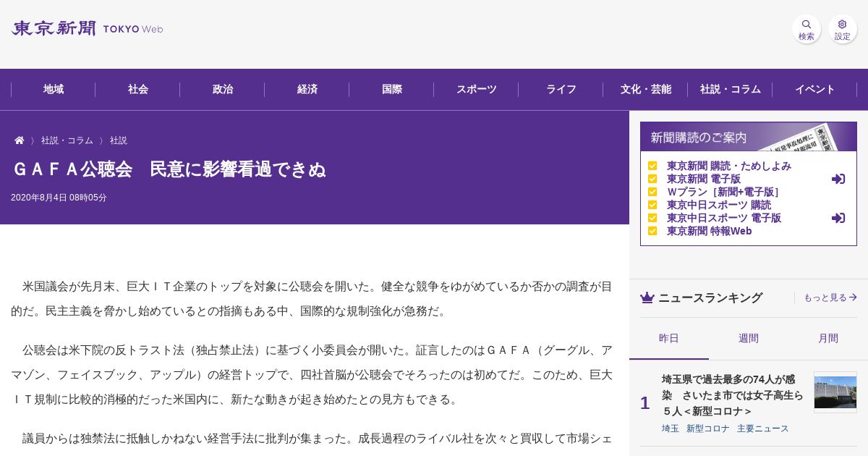Open ranked article 埼玉県で過去最多の74人が感染
Viewport: 868px width, 456px height.
click(x=733, y=395)
